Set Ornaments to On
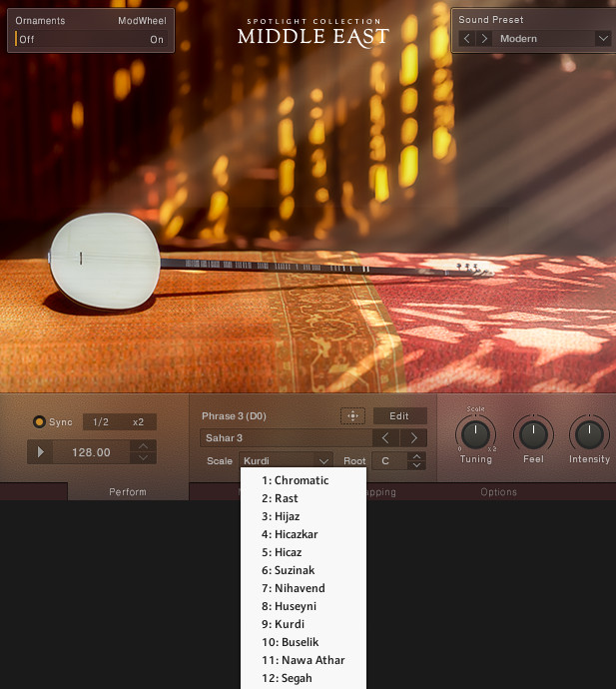Screen dimensions: 616x689 click(157, 40)
